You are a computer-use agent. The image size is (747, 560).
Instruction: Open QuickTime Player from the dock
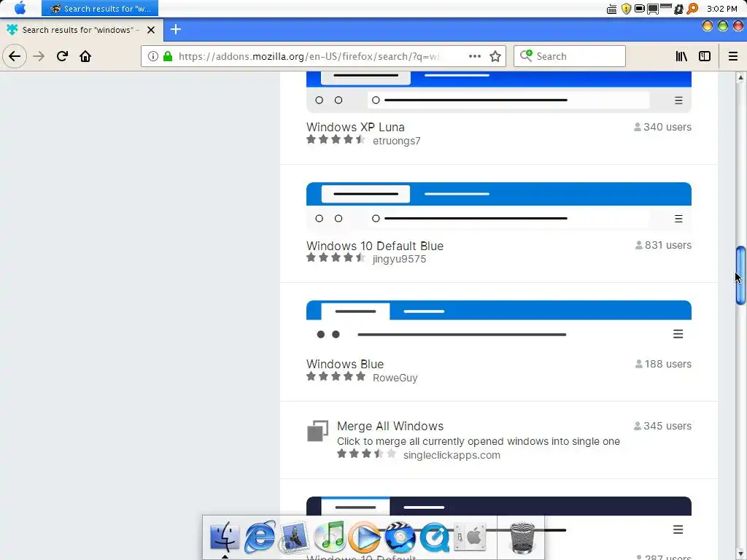click(434, 537)
